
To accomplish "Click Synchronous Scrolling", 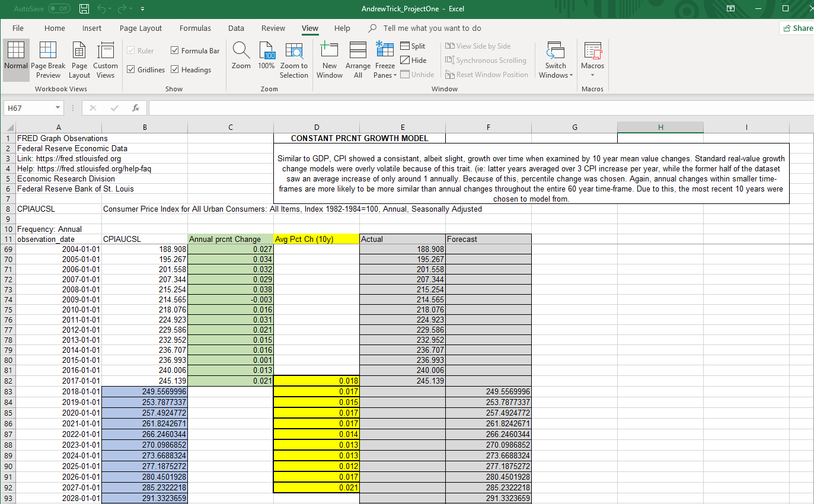I will [485, 60].
